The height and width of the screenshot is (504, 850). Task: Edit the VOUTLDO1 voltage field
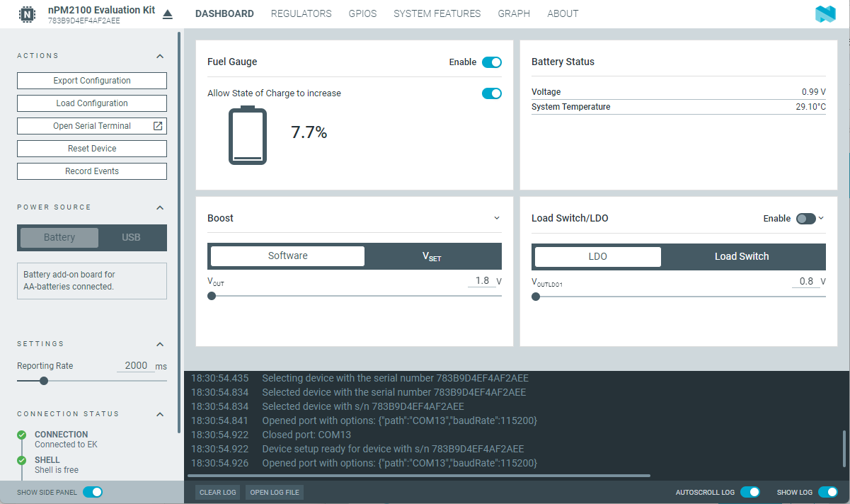point(805,281)
